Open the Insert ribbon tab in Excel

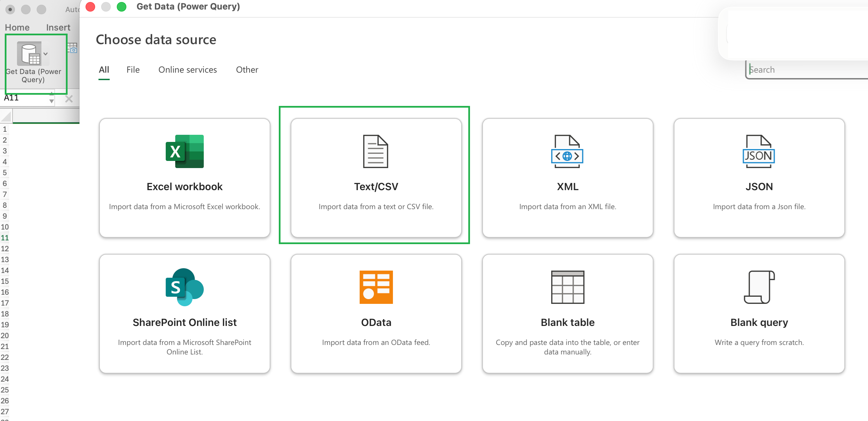(58, 28)
